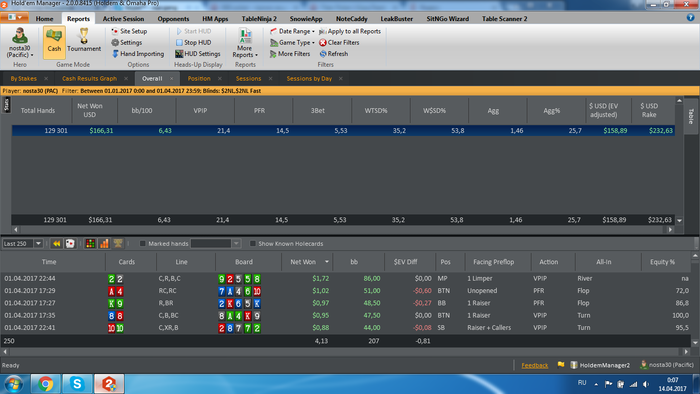The width and height of the screenshot is (700, 394).
Task: Click Apply to all Reports
Action: pyautogui.click(x=350, y=31)
